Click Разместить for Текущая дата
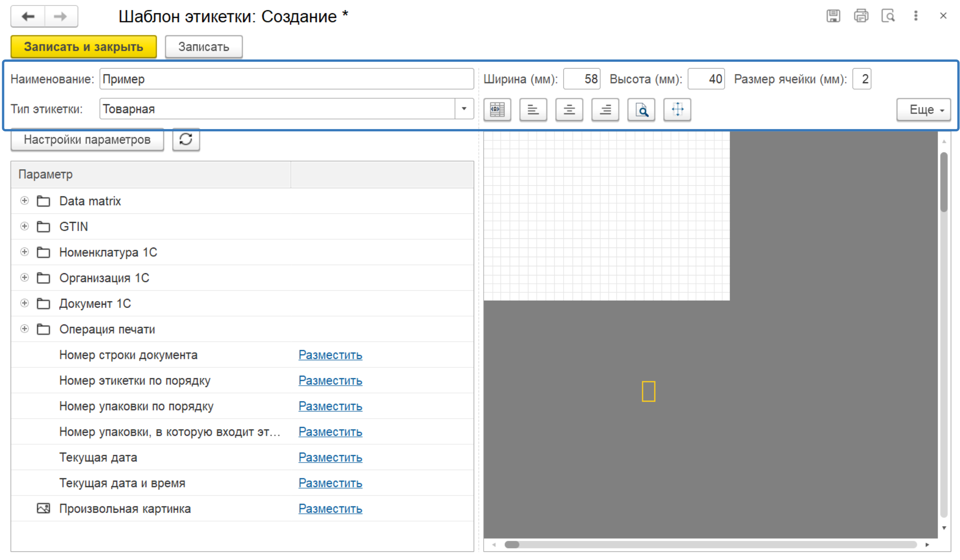Image resolution: width=960 pixels, height=560 pixels. pyautogui.click(x=330, y=458)
